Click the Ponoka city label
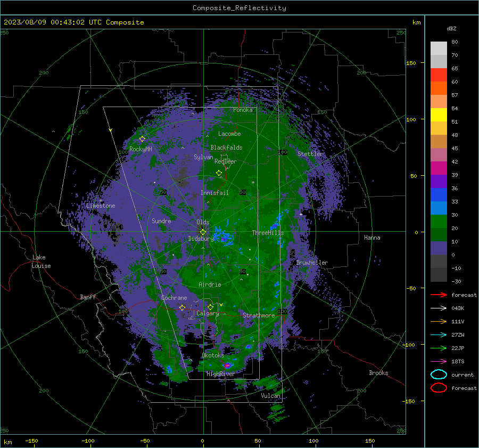Screen dimensions: 479x448 [243, 110]
